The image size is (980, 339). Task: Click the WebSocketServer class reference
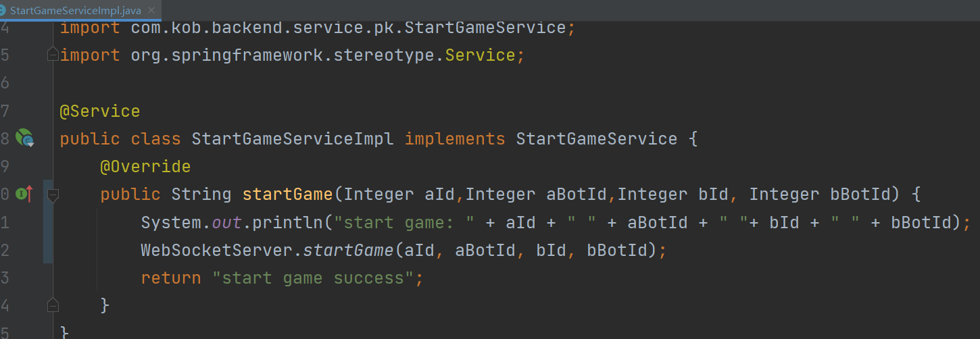(x=216, y=251)
